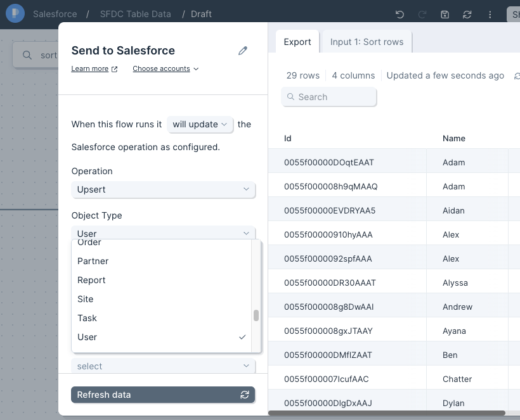Select the checked User option in list
Screen dimensions: 520x420
(x=161, y=337)
